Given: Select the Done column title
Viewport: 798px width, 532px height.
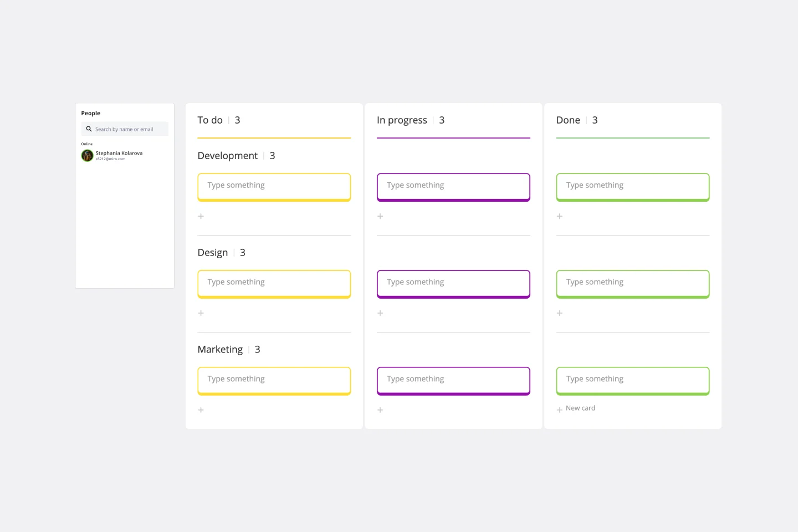Looking at the screenshot, I should [568, 120].
